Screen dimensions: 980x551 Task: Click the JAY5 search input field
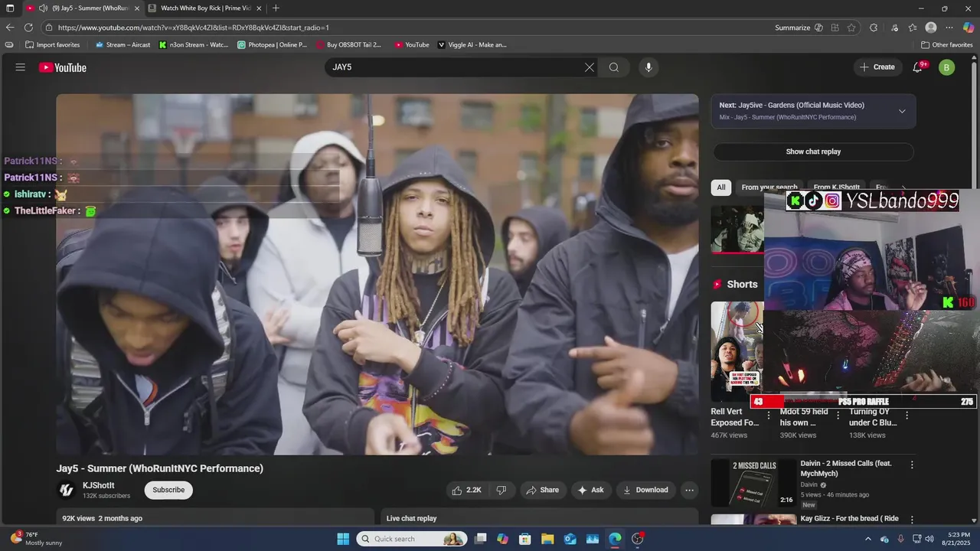coord(455,67)
